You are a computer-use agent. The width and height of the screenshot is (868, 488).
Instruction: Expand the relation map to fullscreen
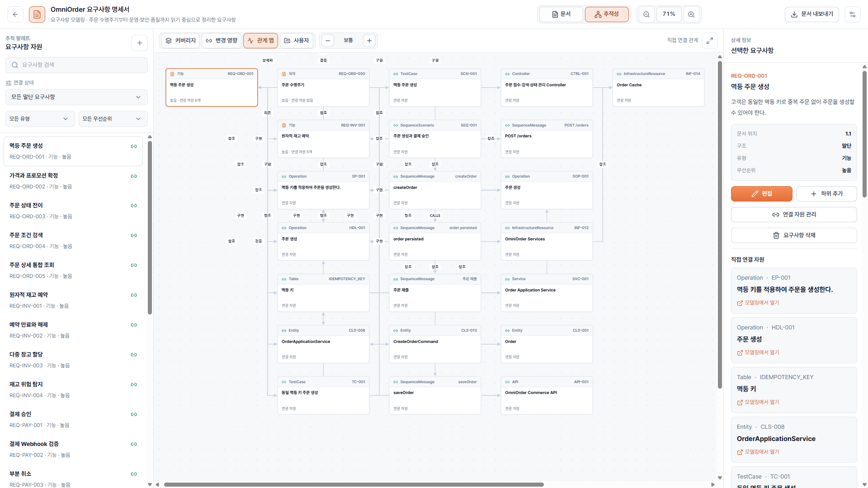(710, 41)
